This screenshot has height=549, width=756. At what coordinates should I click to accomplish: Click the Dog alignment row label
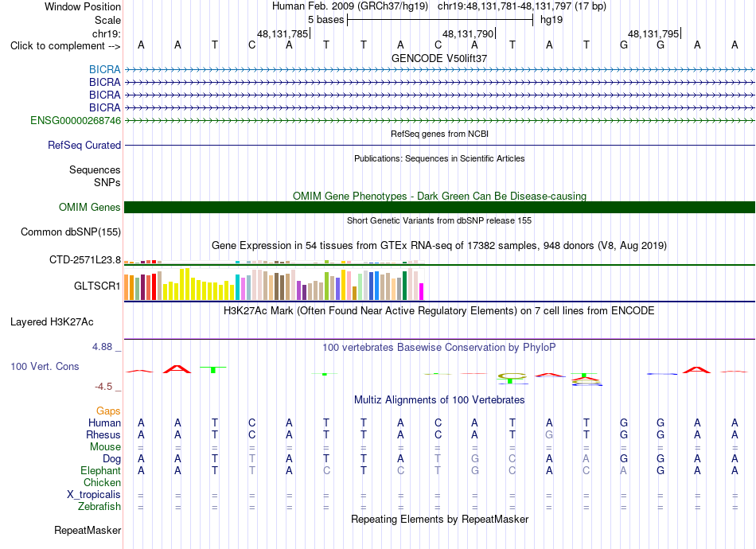pyautogui.click(x=112, y=459)
